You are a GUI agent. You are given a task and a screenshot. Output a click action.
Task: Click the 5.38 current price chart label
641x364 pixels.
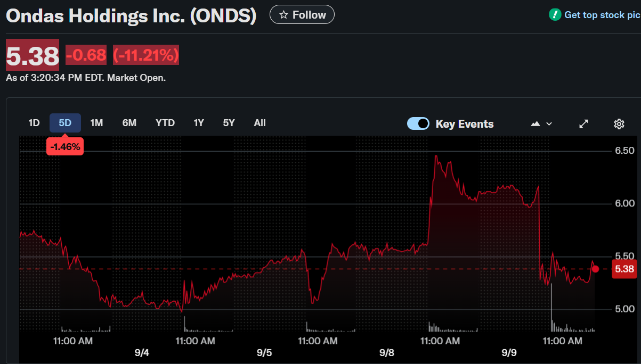click(x=625, y=269)
